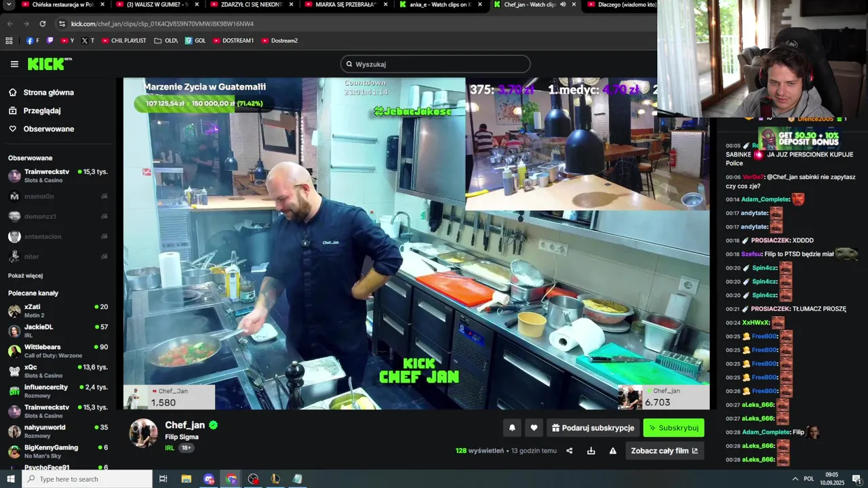Click the share clip icon
This screenshot has height=488, width=868.
(570, 451)
